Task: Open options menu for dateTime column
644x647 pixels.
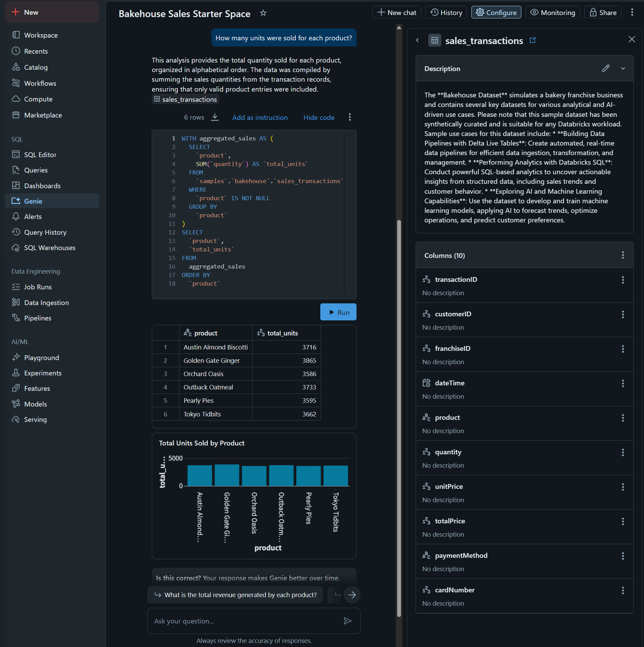Action: point(623,383)
